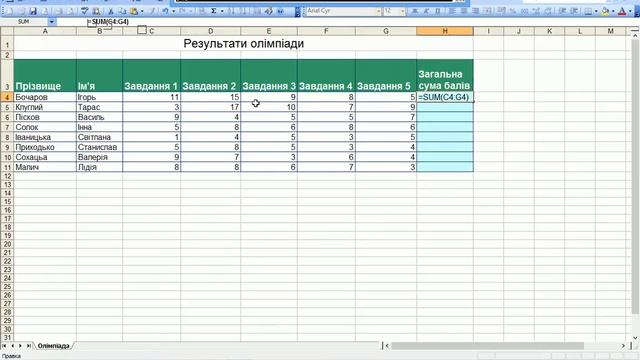Toggle underline formatting

click(438, 11)
